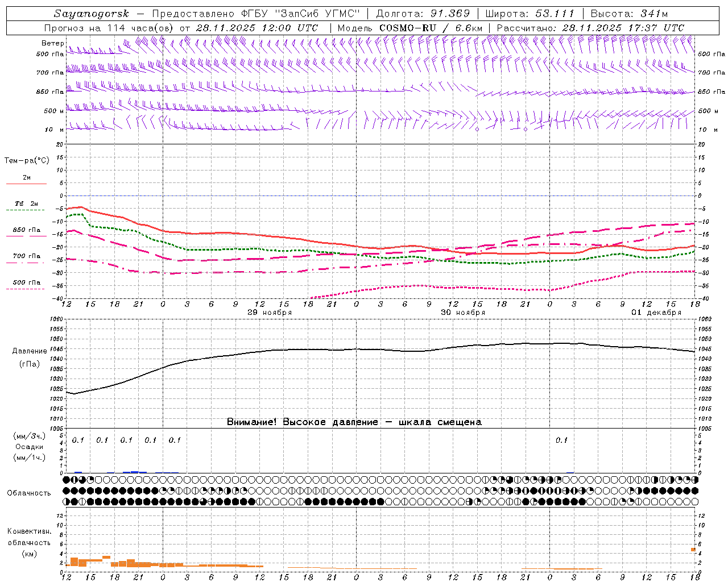The image size is (728, 582).
Task: Select the "Давление" pressure panel label
Action: (x=30, y=351)
